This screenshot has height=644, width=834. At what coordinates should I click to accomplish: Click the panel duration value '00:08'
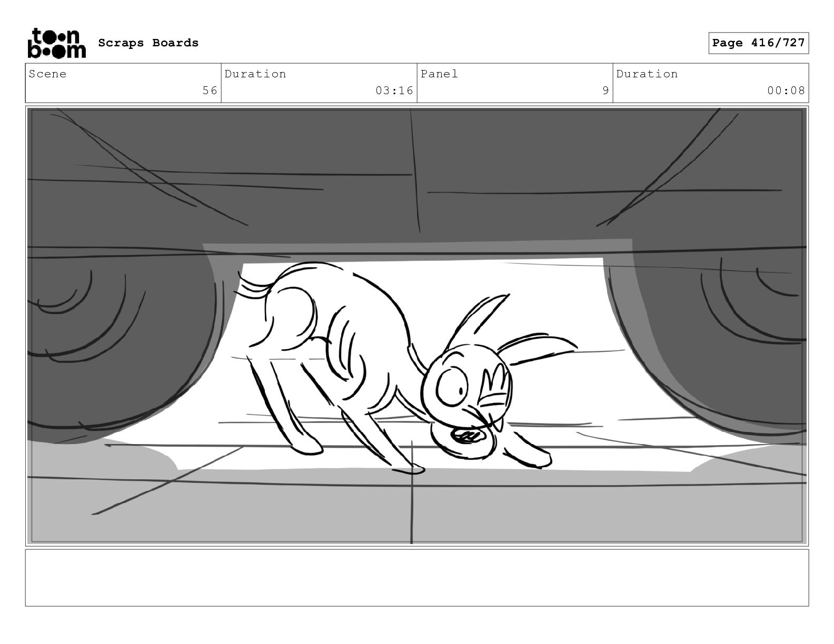click(x=786, y=90)
